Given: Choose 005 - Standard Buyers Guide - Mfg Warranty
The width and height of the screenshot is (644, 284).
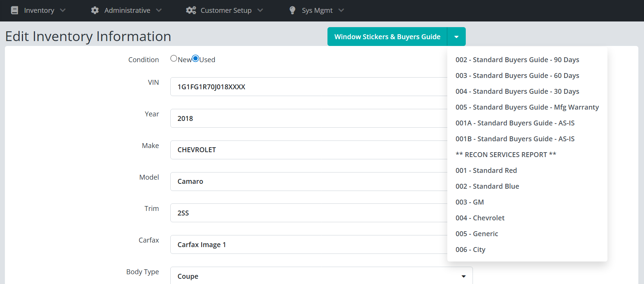Looking at the screenshot, I should tap(527, 107).
